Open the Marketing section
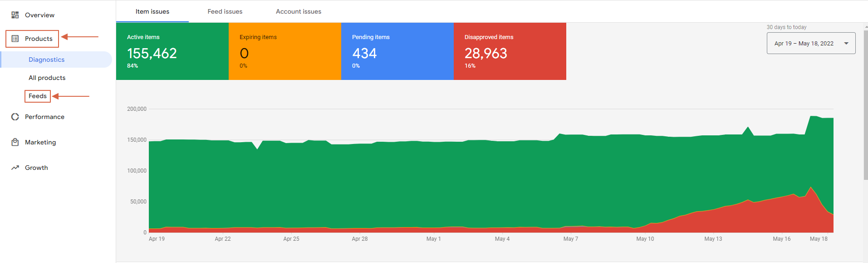 [x=40, y=142]
